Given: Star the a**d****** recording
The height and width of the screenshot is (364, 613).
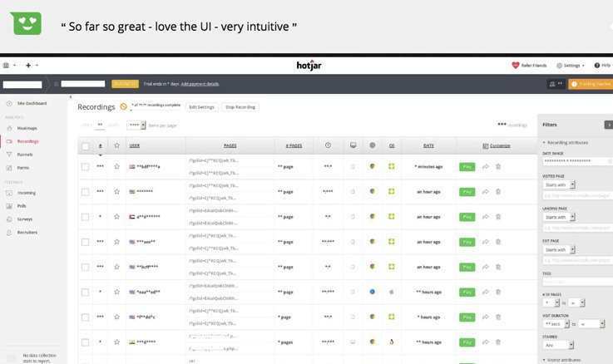Looking at the screenshot, I should [x=116, y=216].
